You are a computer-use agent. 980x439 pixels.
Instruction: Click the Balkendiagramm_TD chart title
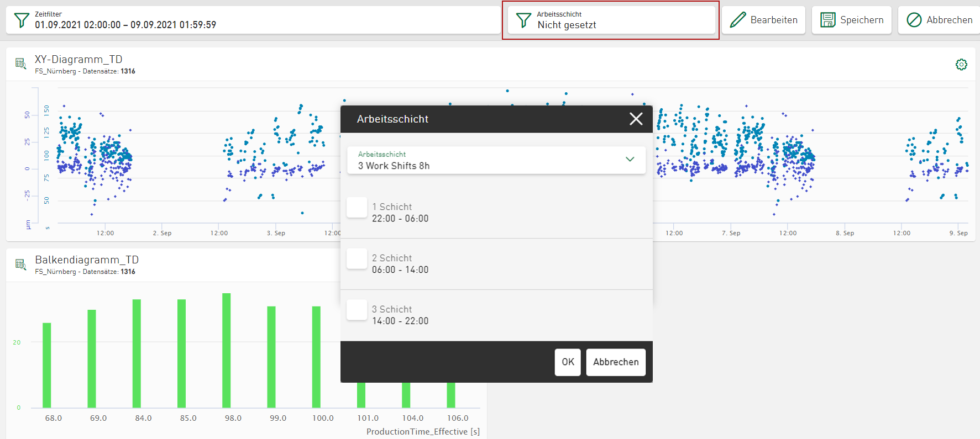click(87, 260)
